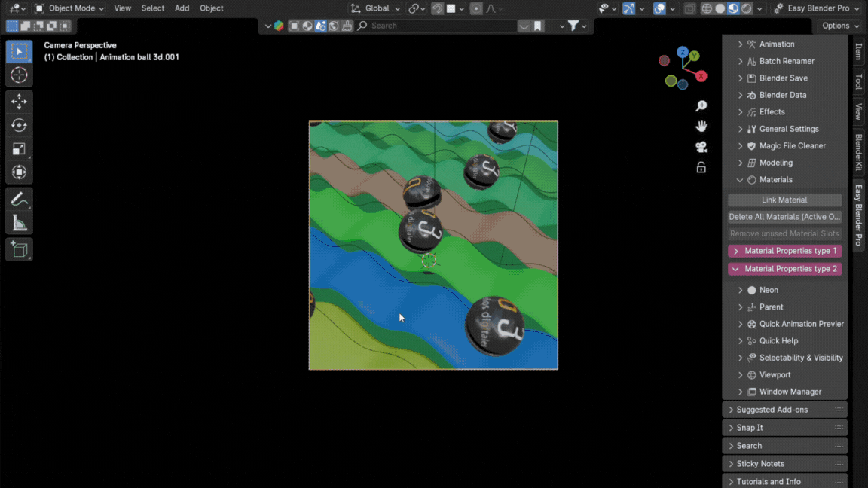
Task: Switch to the BlenderKit sidebar tab
Action: tap(858, 152)
